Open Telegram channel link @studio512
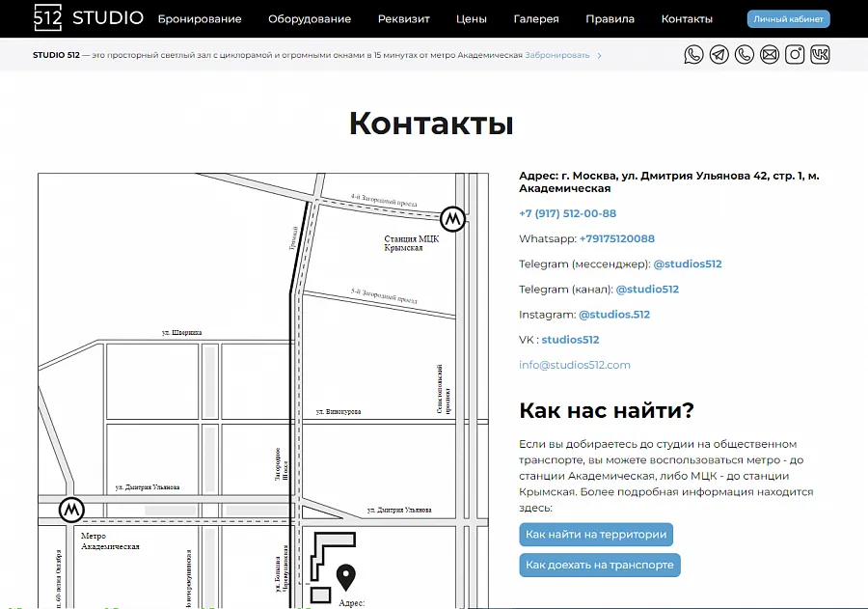Screen dimensions: 868x609 coord(647,290)
